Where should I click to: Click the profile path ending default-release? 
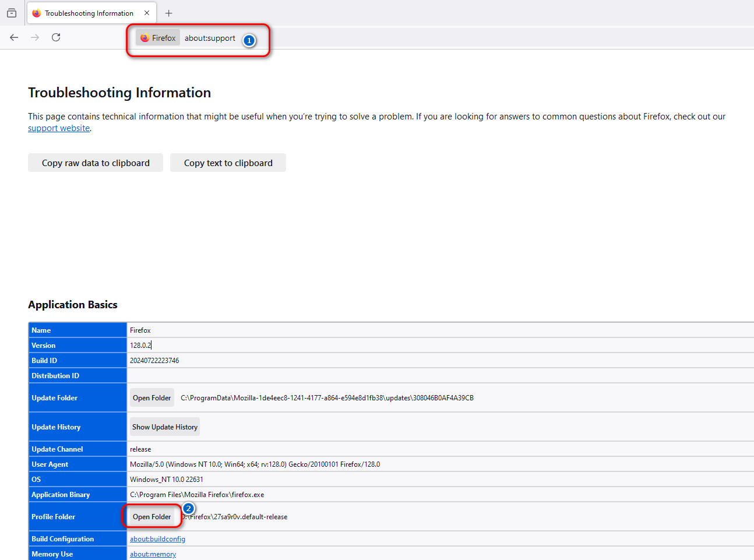click(x=234, y=517)
